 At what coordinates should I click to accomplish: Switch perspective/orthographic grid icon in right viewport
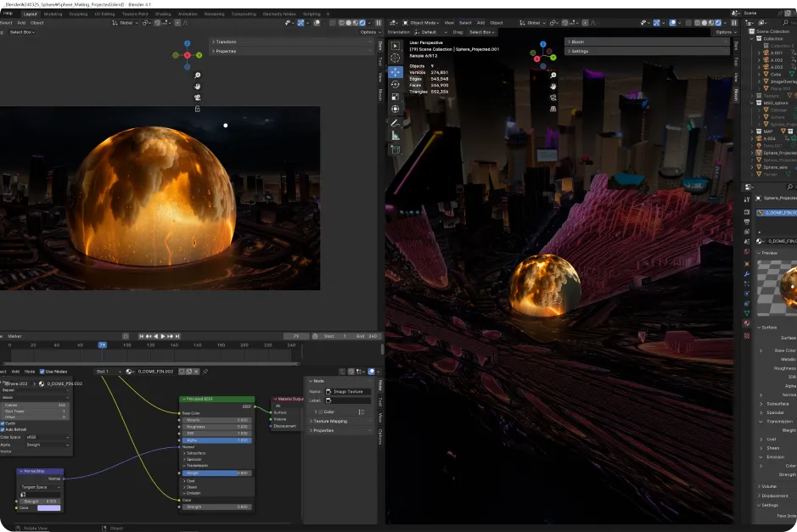553,109
